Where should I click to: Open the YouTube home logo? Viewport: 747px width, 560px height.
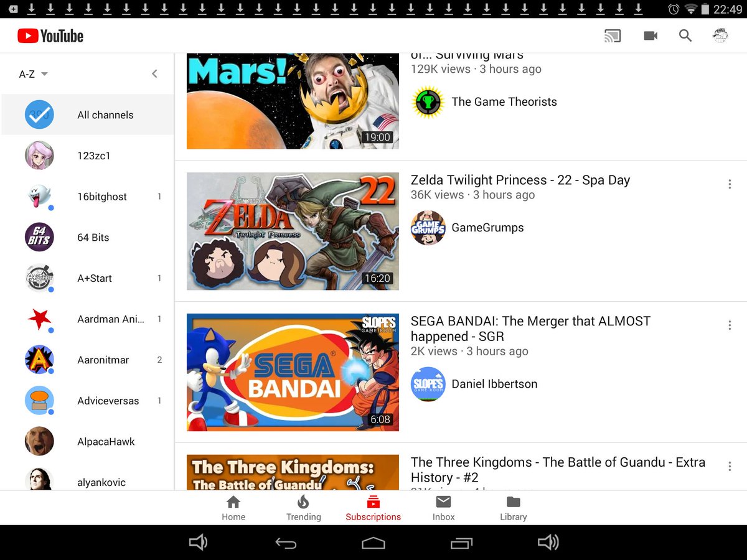click(50, 36)
